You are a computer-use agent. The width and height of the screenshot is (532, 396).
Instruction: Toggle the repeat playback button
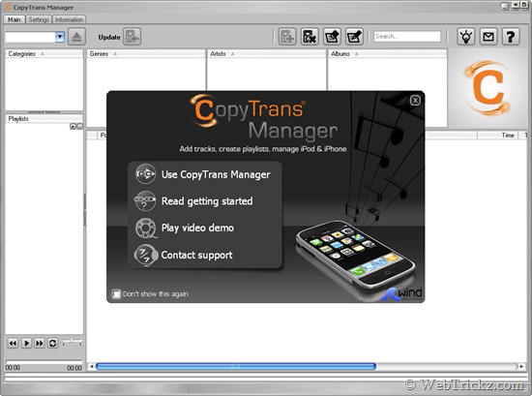52,343
